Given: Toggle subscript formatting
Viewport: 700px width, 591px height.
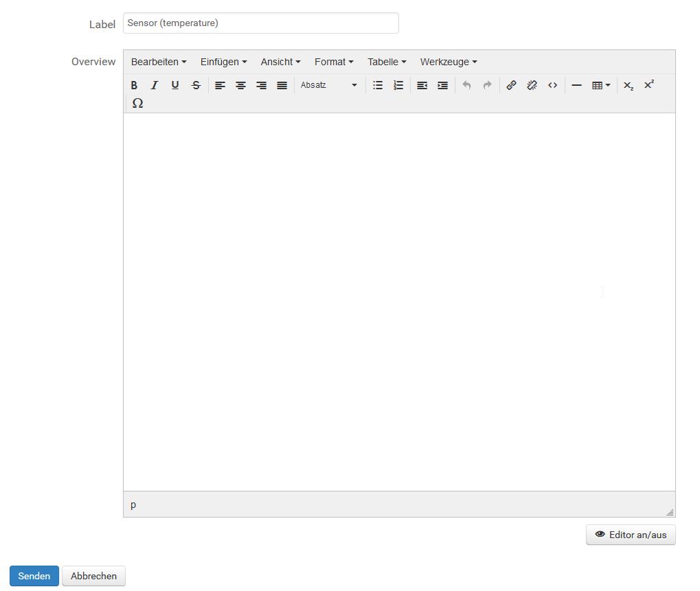Looking at the screenshot, I should (x=628, y=86).
